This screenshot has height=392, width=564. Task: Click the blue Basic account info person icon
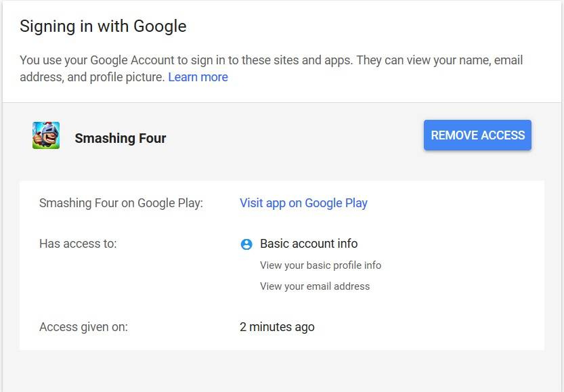tap(246, 244)
